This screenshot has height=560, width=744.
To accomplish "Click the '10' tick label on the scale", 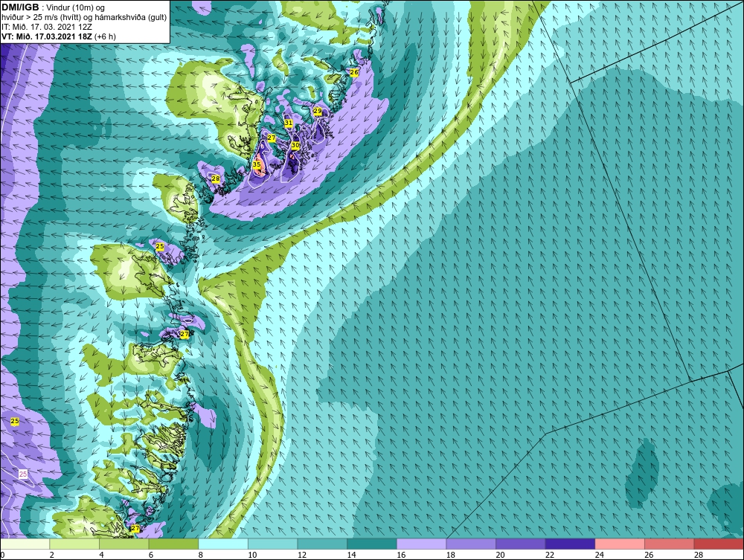I will (252, 555).
